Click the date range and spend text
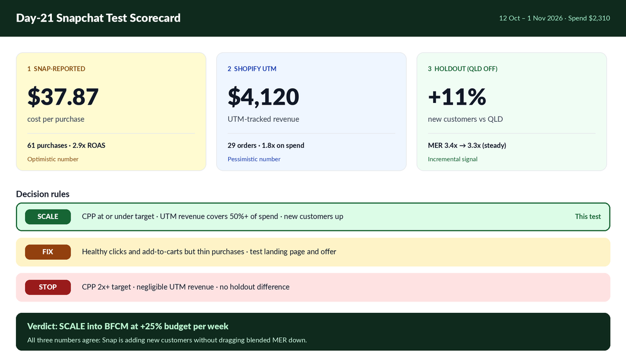Image resolution: width=626 pixels, height=364 pixels. [554, 18]
